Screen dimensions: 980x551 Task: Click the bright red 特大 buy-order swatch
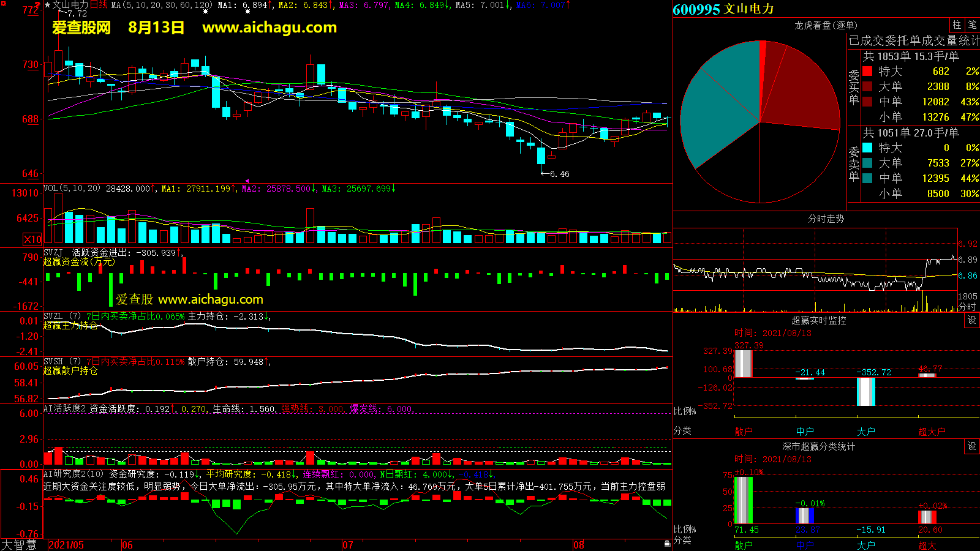point(867,71)
